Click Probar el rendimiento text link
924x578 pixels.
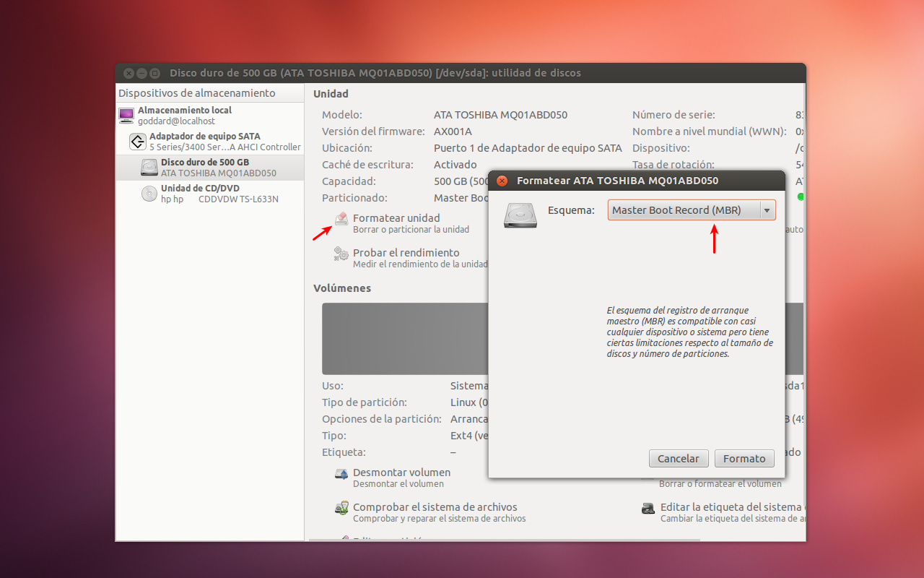click(406, 253)
